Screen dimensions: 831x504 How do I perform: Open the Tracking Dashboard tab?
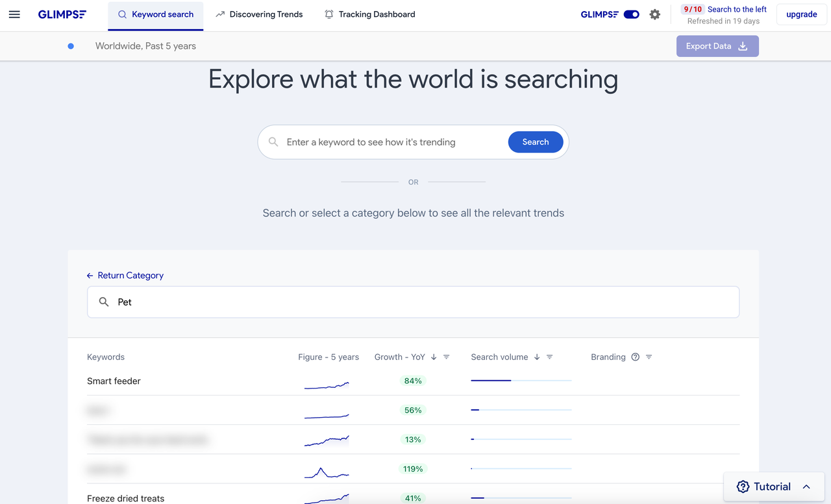(x=369, y=14)
